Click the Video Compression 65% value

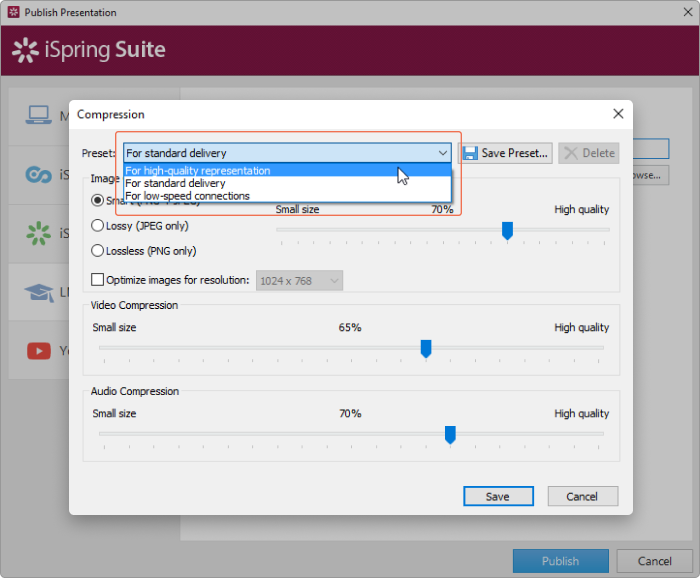pyautogui.click(x=350, y=327)
